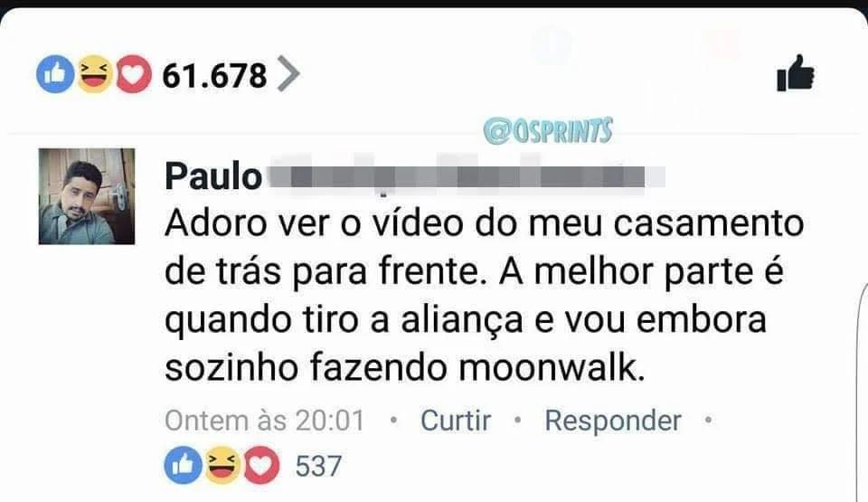Viewport: 868px width, 502px height.
Task: Open the commenter name Paulo
Action: [x=213, y=176]
